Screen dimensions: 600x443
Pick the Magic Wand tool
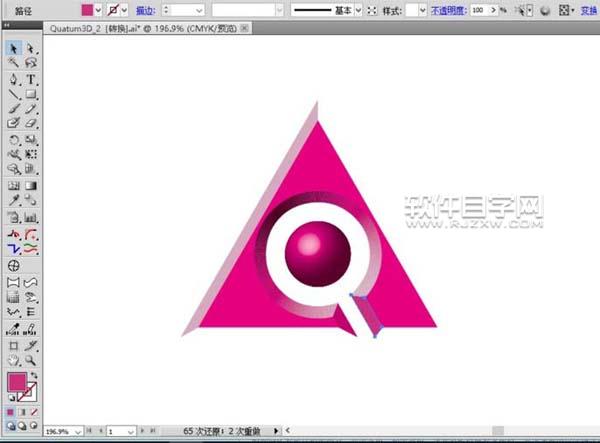coord(13,62)
